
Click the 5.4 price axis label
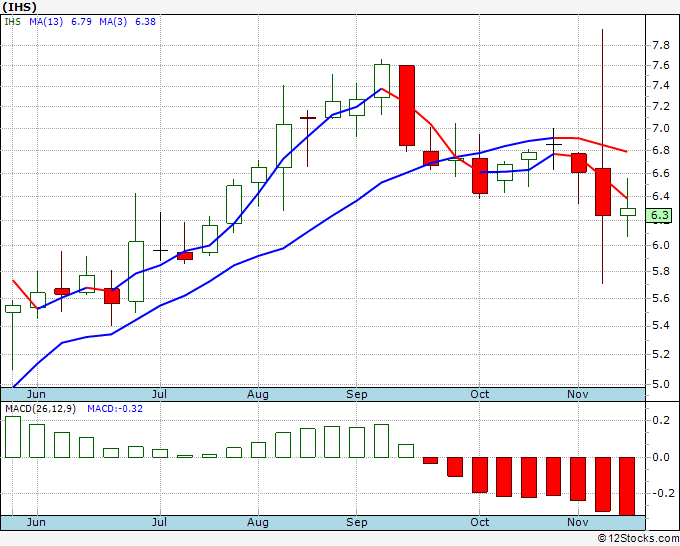(660, 326)
